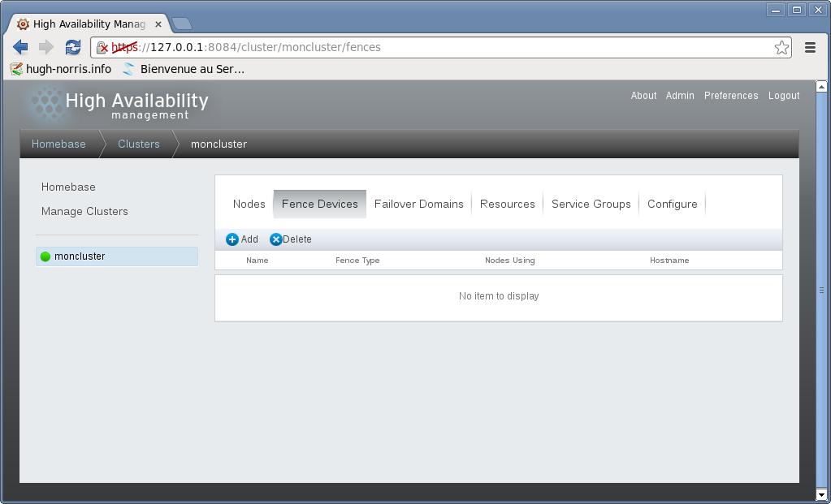The width and height of the screenshot is (831, 504).
Task: Open the Failover Domains tab
Action: coord(418,204)
